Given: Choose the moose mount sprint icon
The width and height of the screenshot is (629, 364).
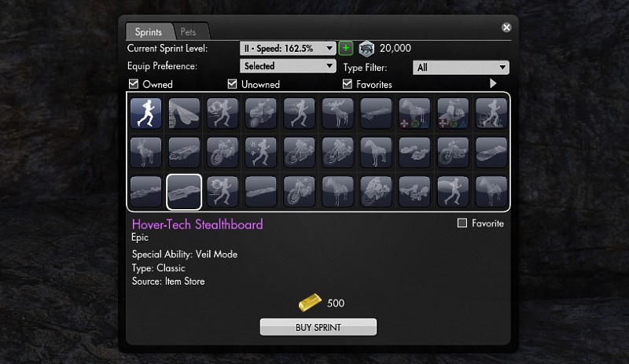Looking at the screenshot, I should coord(338,113).
